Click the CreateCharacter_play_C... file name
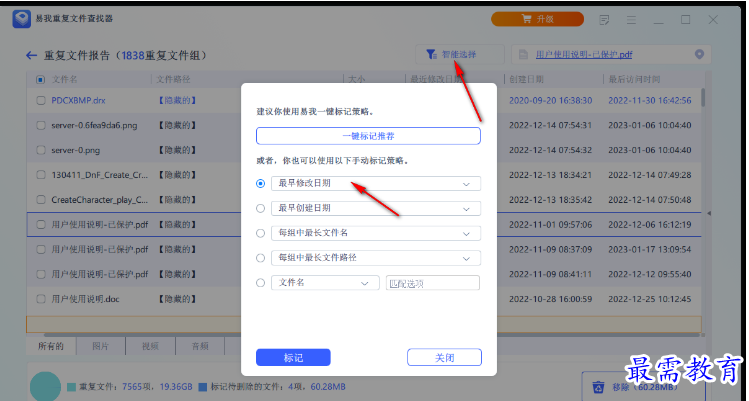This screenshot has width=749, height=401. [x=99, y=200]
